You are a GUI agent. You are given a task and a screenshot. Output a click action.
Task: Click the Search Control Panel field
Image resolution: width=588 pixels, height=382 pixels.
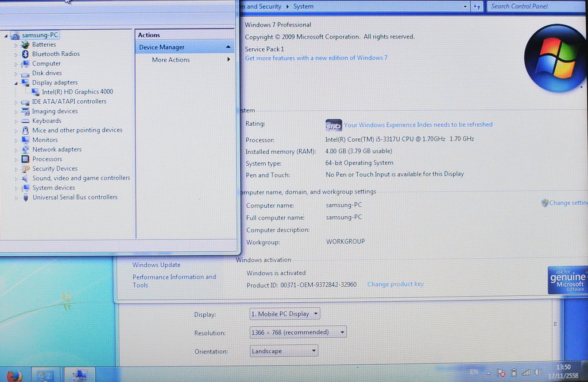point(537,6)
